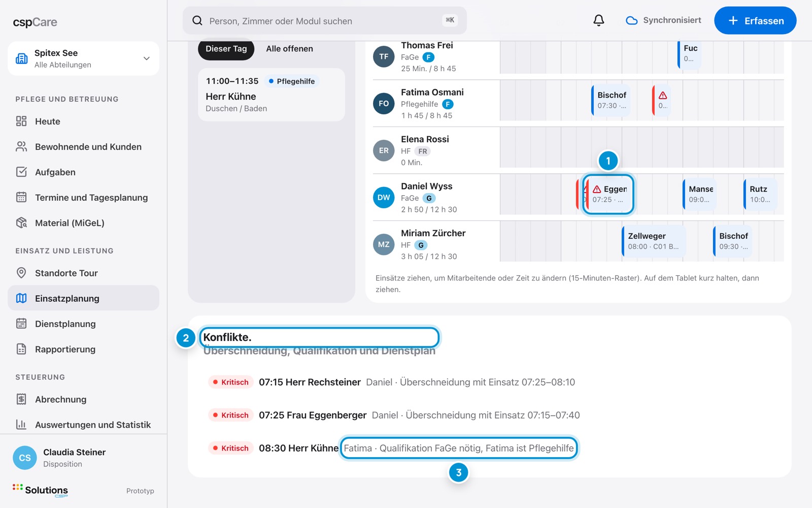Click the 08:30 Herr Kühne conflict text

298,448
